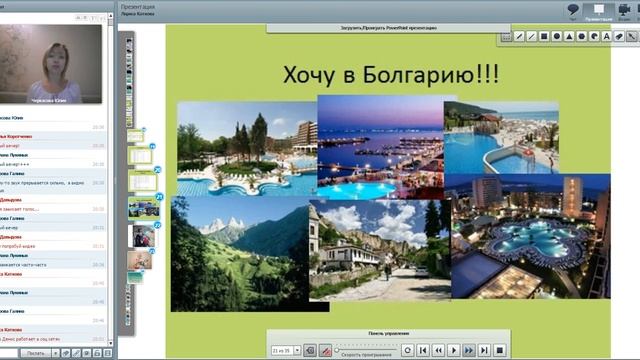Click the blue fast-forward button
The width and height of the screenshot is (640, 360).
tap(469, 350)
